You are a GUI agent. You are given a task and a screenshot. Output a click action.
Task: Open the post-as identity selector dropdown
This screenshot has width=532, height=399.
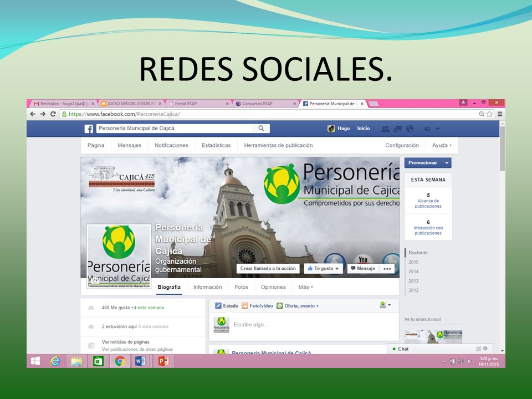385,305
